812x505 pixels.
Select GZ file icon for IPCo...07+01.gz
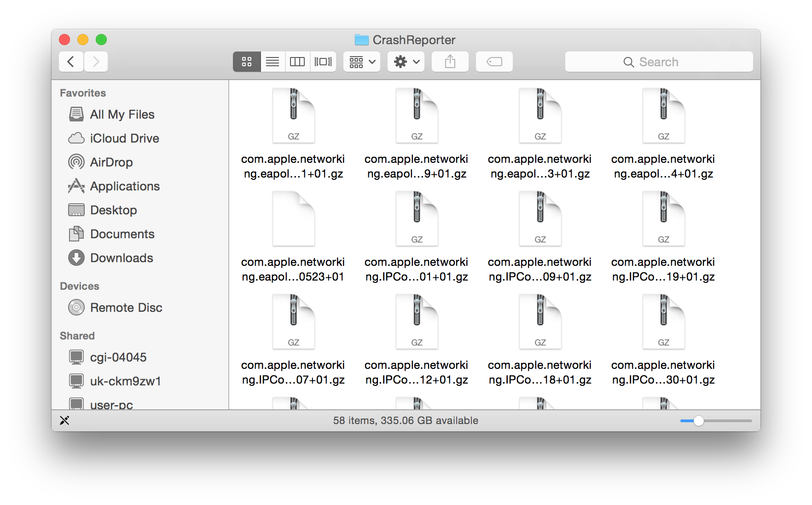tap(294, 321)
